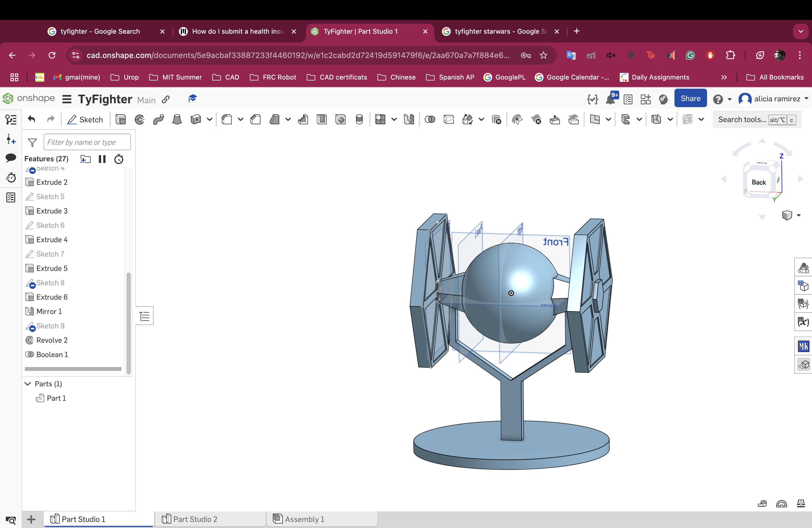Toggle the feature filter funnel icon
The height and width of the screenshot is (528, 812).
coord(32,142)
